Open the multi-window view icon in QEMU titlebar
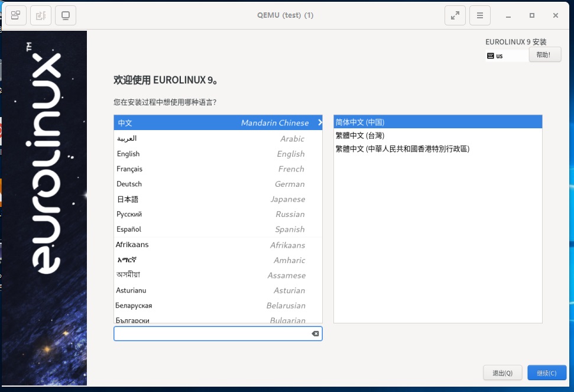574x392 pixels. 16,15
